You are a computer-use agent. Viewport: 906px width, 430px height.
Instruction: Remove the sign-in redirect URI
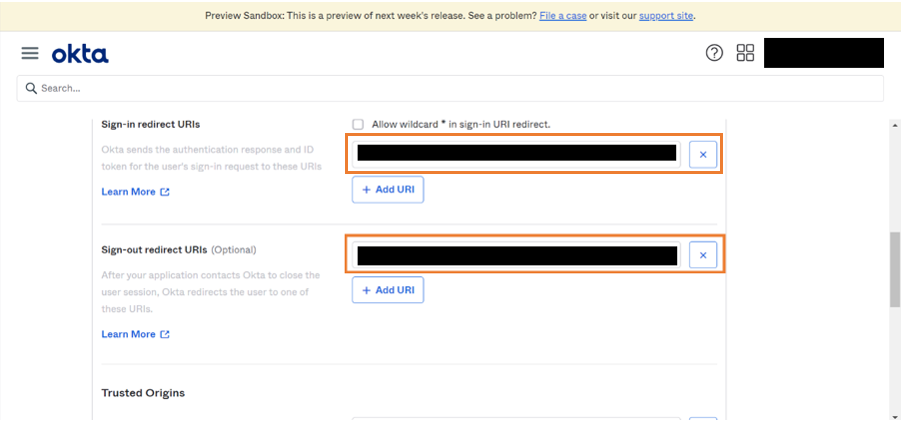tap(703, 154)
